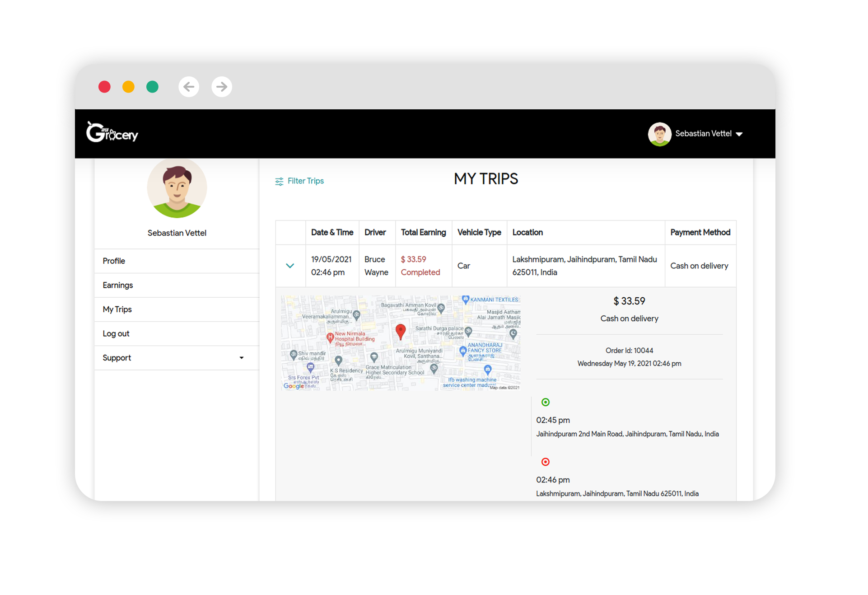Click the K S Residency map marker
The image size is (868, 595).
[339, 360]
